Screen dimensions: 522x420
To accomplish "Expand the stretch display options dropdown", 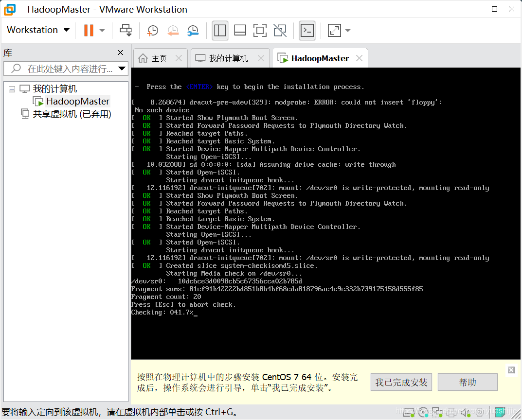I will click(x=348, y=30).
